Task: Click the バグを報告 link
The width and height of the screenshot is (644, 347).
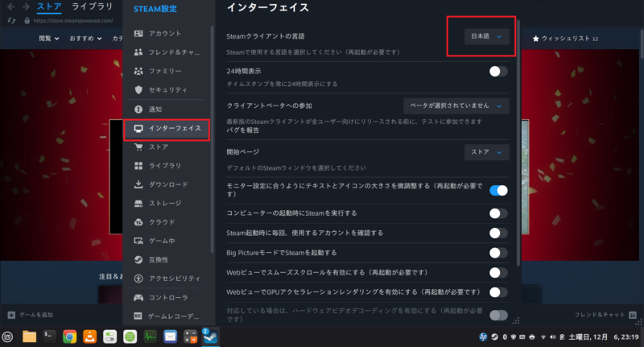Action: (242, 130)
